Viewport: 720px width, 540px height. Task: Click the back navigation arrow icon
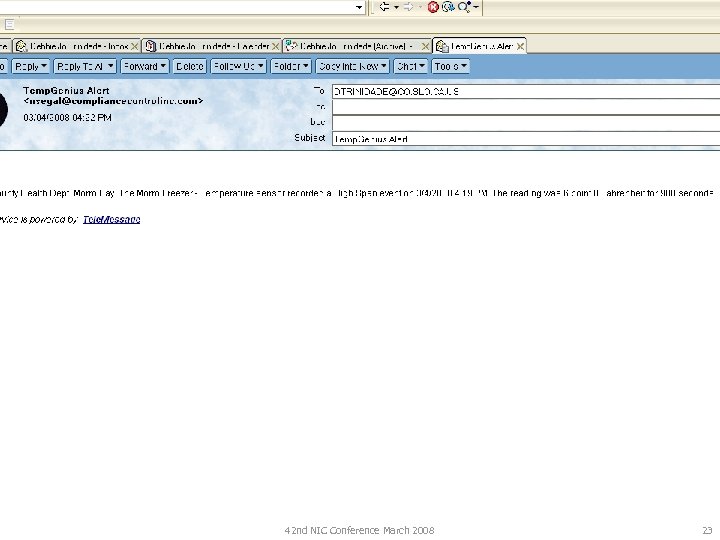point(384,7)
